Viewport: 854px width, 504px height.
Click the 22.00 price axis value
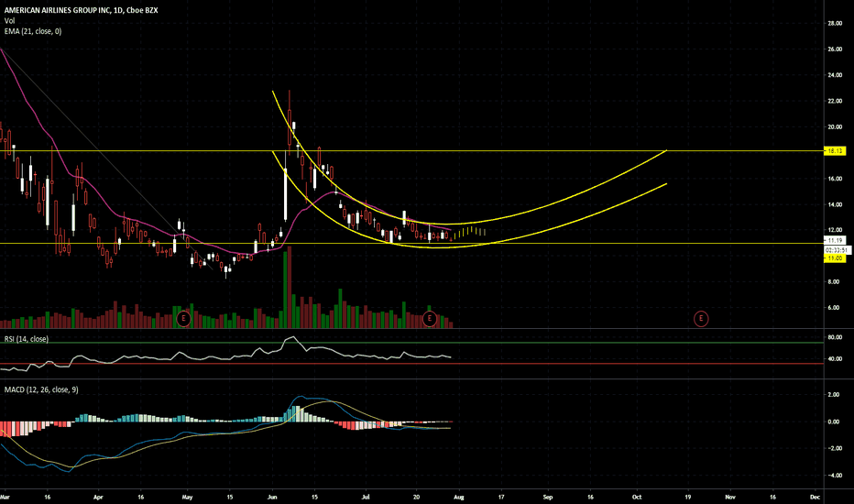click(x=835, y=102)
